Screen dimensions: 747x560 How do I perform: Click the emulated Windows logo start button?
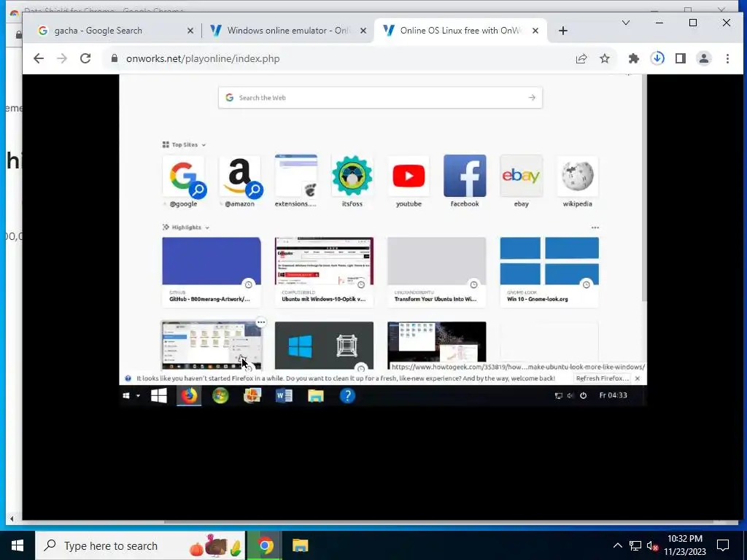click(x=158, y=396)
